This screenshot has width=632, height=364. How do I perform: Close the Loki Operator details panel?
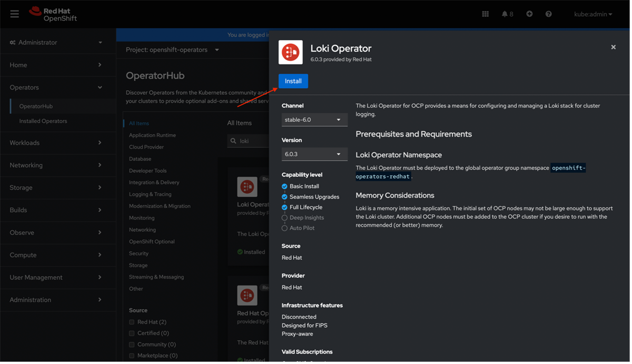pos(613,47)
